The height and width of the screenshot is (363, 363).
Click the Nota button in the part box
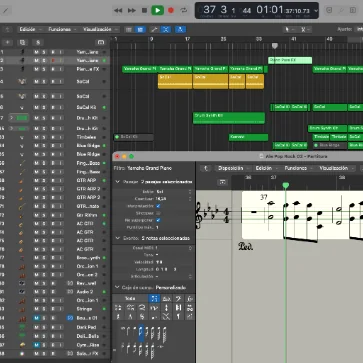pos(130,298)
